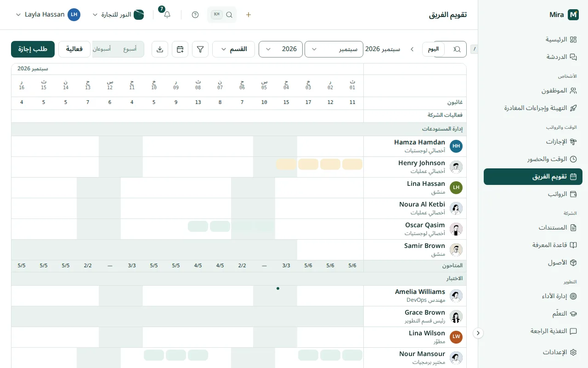This screenshot has width=588, height=368.
Task: Open global search with the magnifier icon
Action: 229,15
